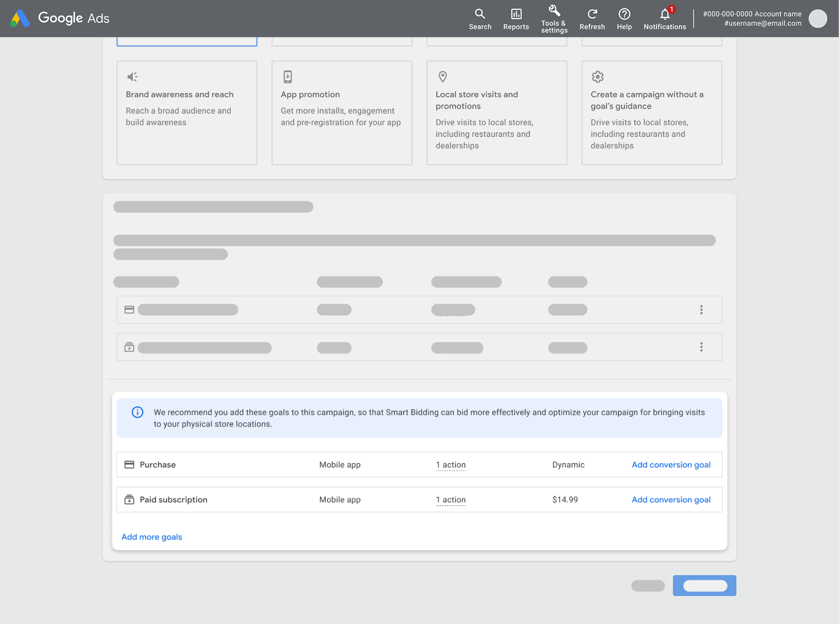
Task: View notifications via the bell icon
Action: pos(664,15)
